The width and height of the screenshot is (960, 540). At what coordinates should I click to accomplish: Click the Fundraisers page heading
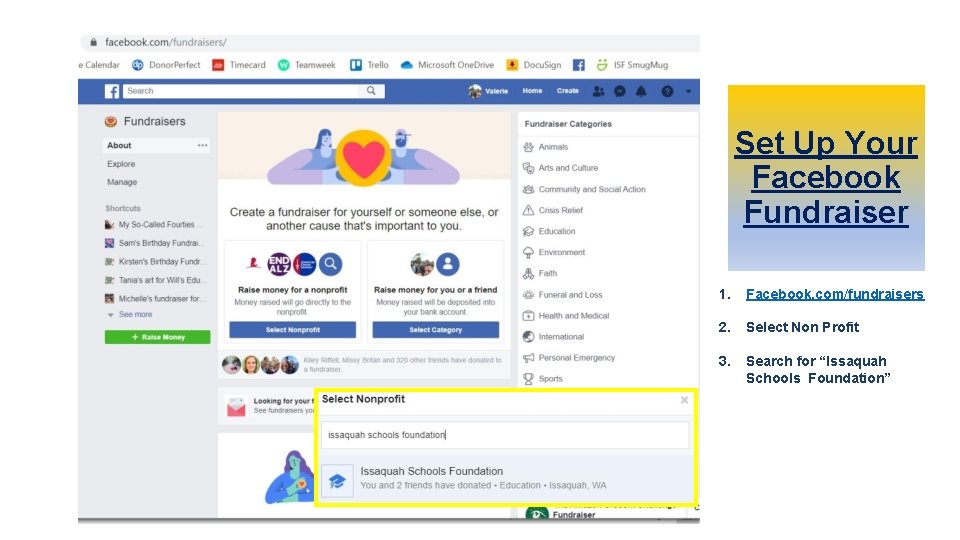point(154,121)
